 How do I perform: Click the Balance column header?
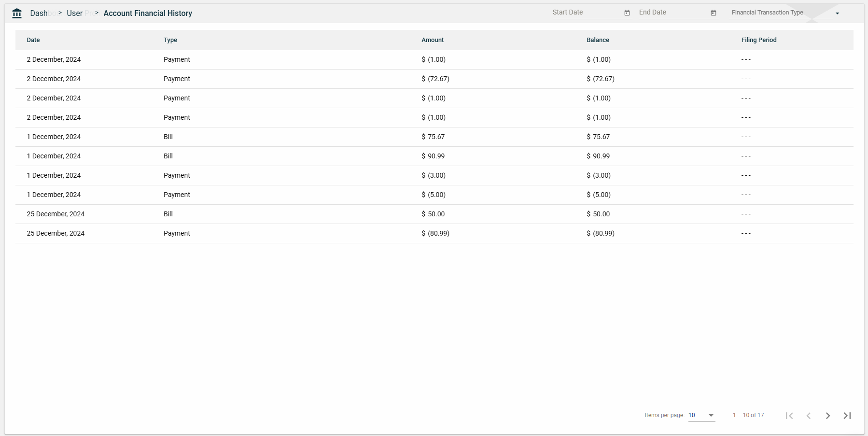tap(598, 40)
